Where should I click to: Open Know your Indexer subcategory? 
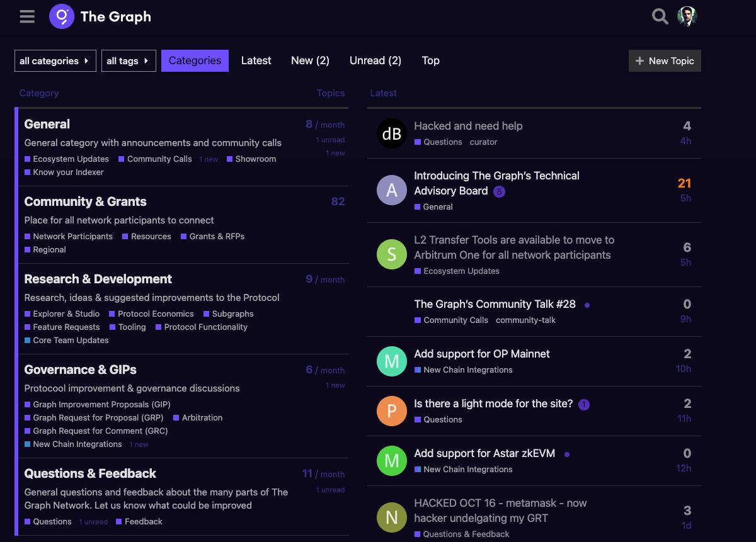[x=64, y=172]
